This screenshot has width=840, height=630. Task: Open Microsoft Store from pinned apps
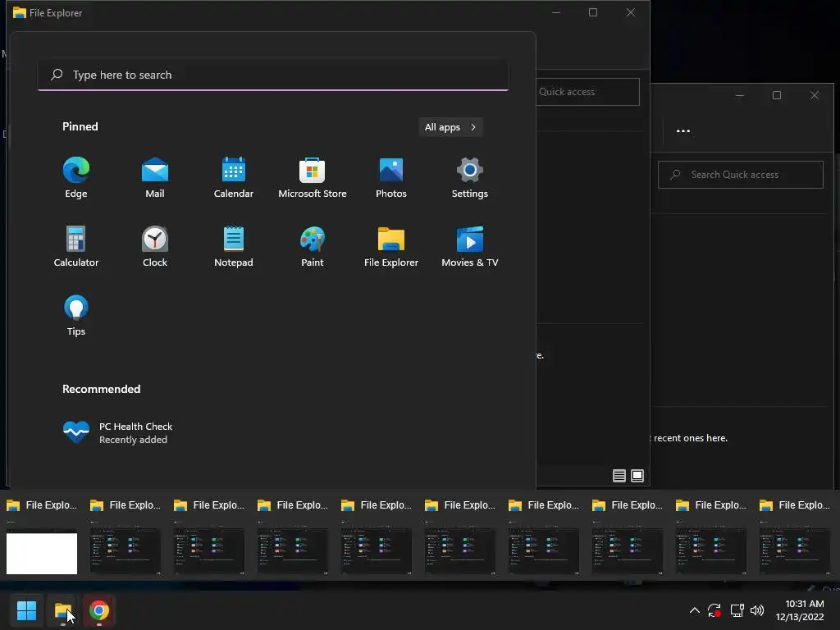tap(313, 178)
